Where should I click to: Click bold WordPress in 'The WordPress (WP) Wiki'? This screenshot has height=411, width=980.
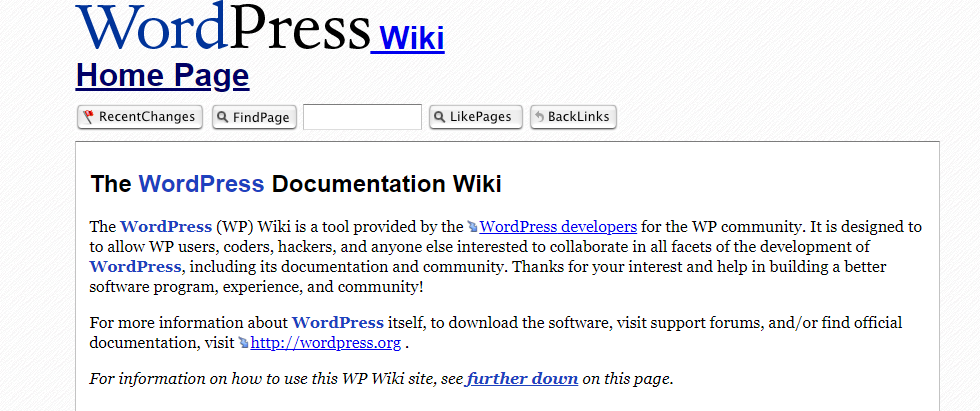(x=166, y=226)
